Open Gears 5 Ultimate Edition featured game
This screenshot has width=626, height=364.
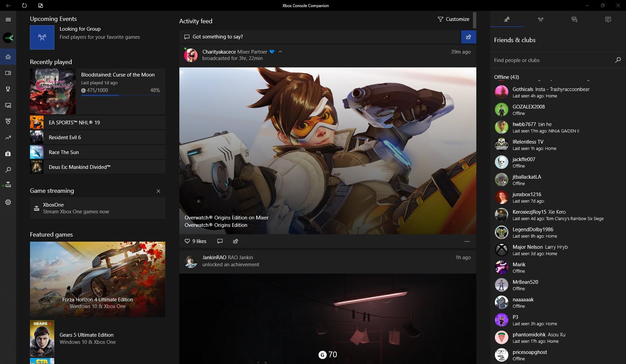point(98,338)
